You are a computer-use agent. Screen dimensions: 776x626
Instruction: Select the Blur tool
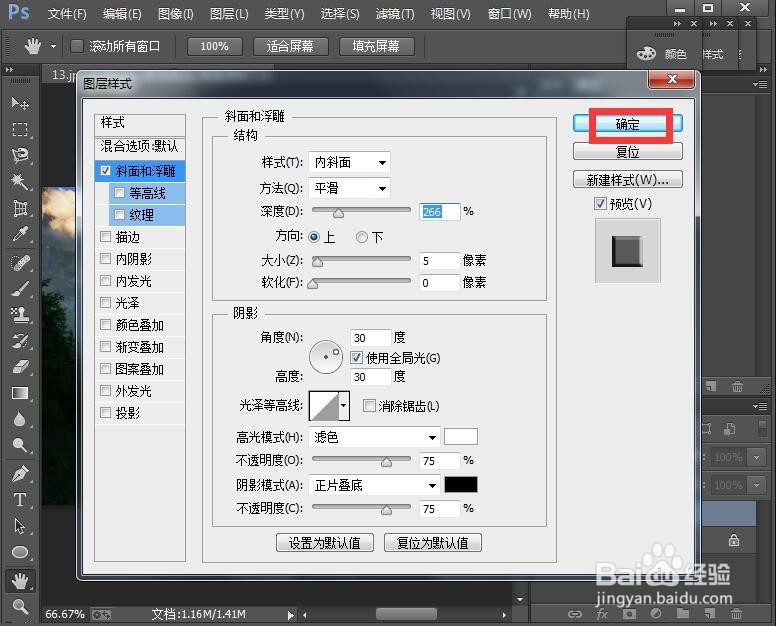click(20, 420)
